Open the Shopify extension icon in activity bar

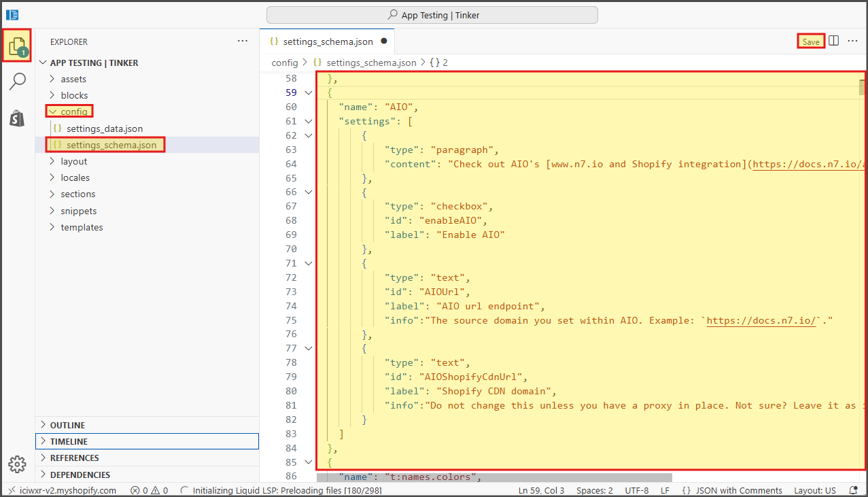pyautogui.click(x=17, y=118)
